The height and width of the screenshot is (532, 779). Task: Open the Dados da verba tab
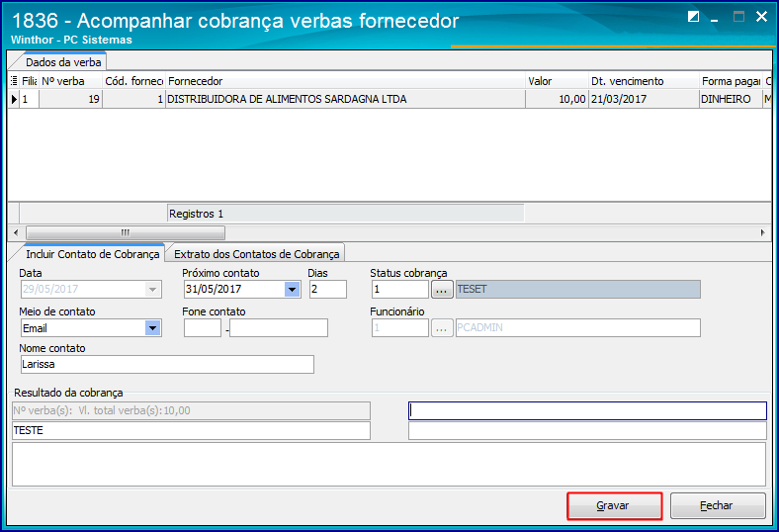click(x=63, y=62)
